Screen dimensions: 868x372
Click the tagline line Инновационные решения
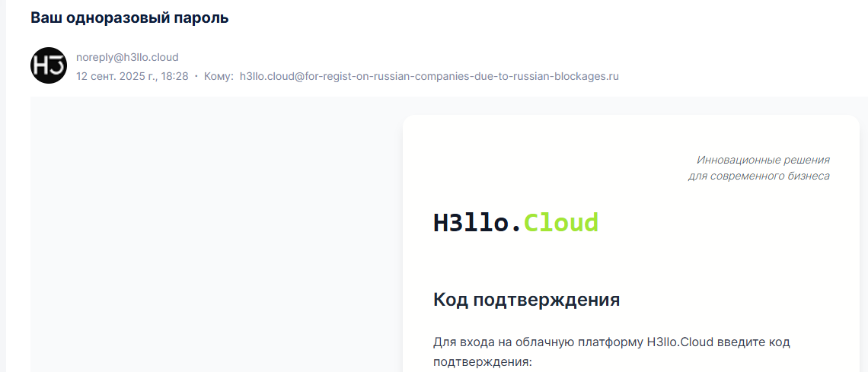point(763,160)
